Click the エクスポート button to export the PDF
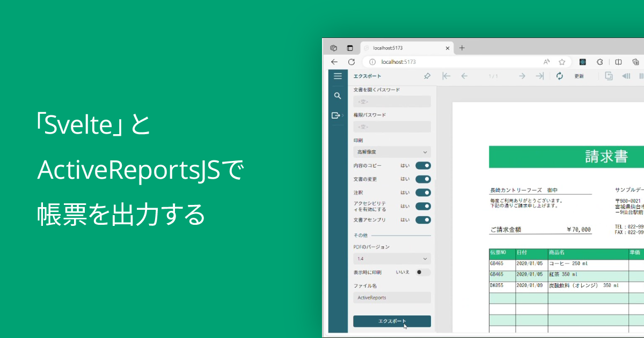The image size is (644, 338). 391,322
